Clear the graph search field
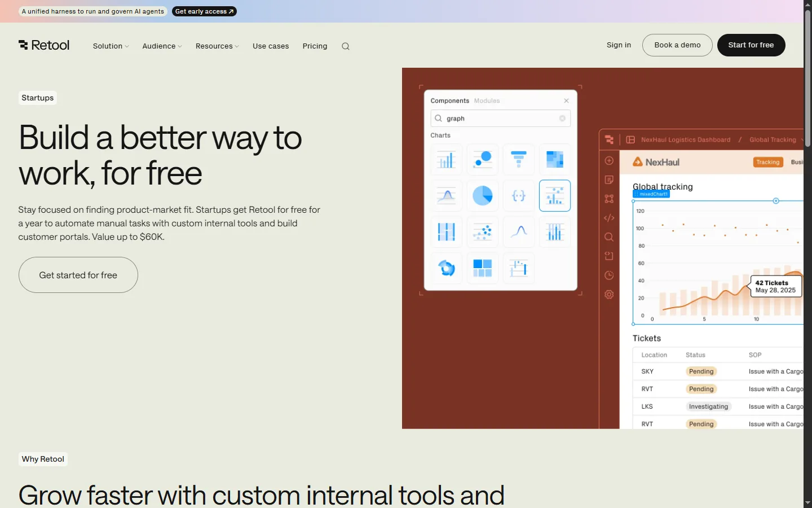812x508 pixels. point(562,119)
